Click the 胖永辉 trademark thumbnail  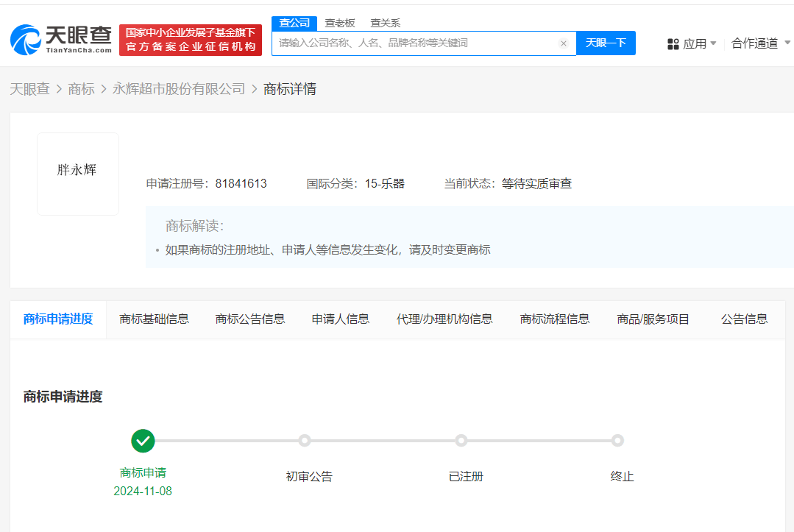[x=77, y=174]
